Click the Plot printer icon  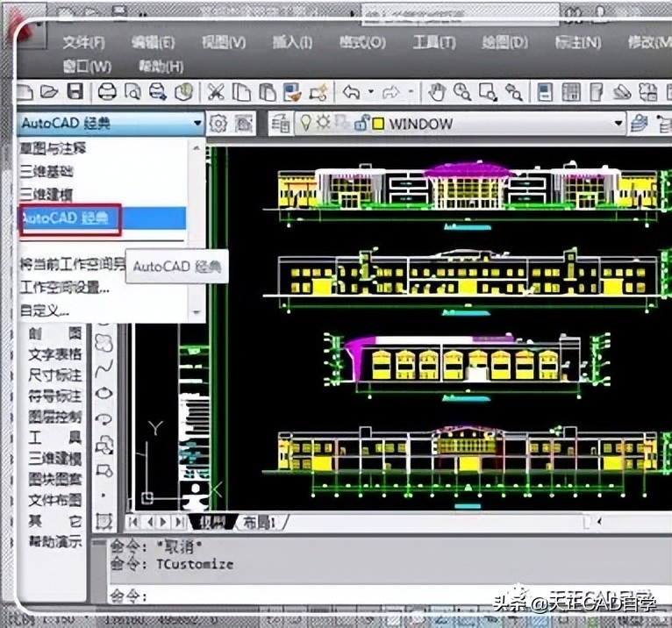point(107,92)
